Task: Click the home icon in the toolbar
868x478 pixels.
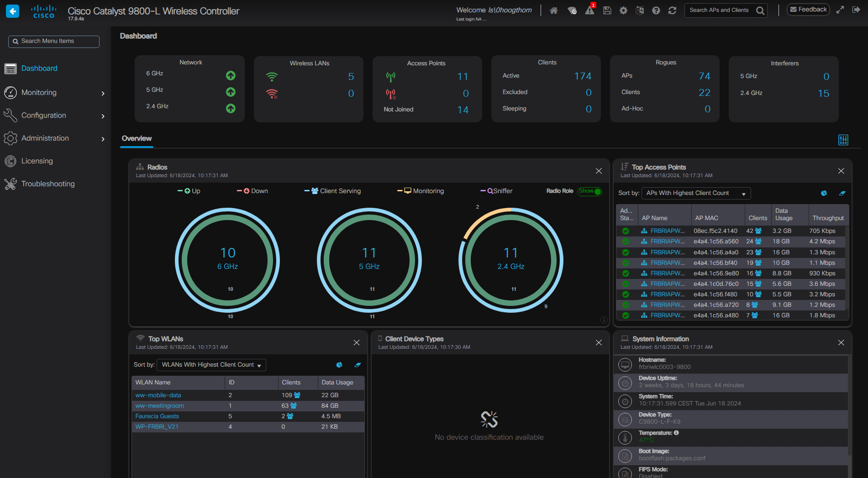Action: [554, 10]
